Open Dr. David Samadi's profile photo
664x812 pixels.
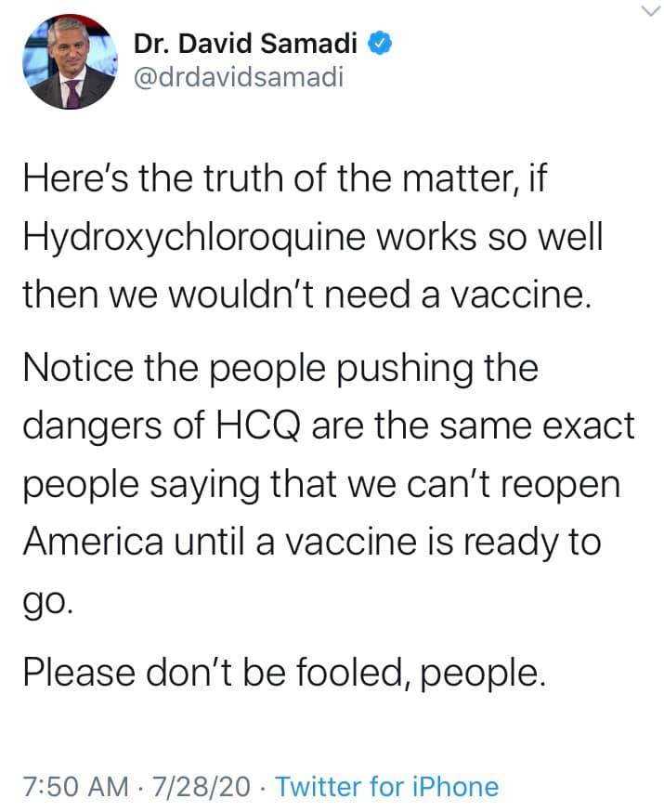pos(70,61)
